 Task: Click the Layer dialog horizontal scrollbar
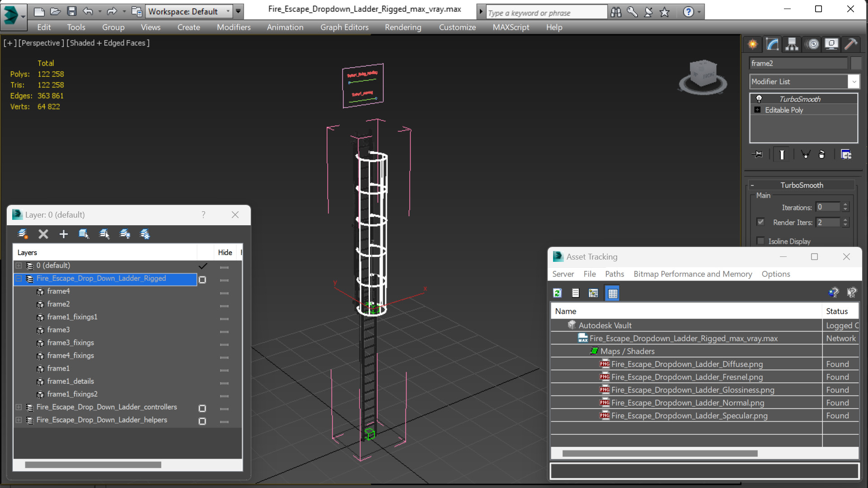(x=93, y=465)
